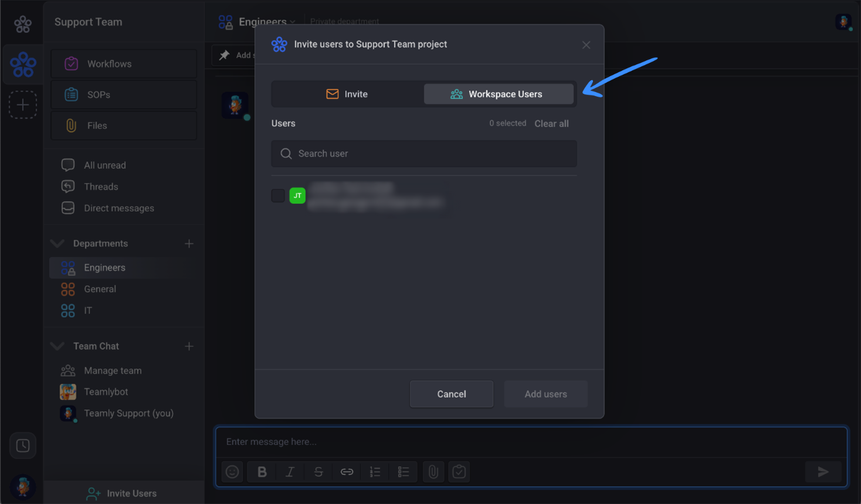Click the Teamly logo at top left
The image size is (861, 504).
[23, 24]
